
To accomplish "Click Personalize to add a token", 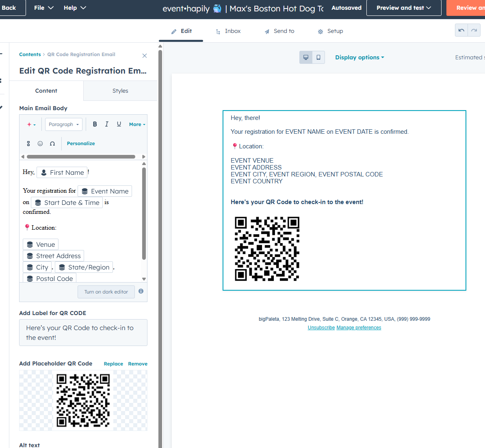I will point(81,144).
